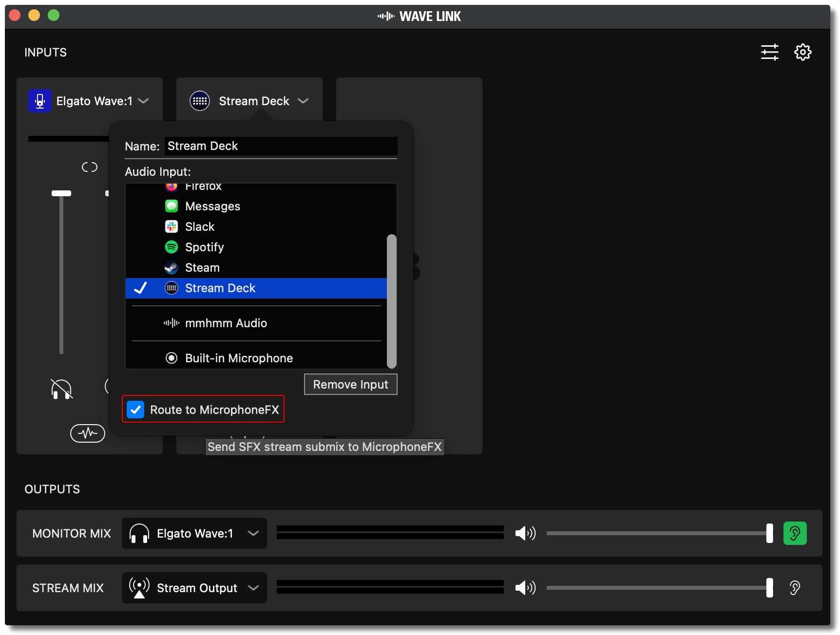Screen dimensions: 840x635
Task: Open the mixer controls icon beside settings gear
Action: (x=770, y=52)
